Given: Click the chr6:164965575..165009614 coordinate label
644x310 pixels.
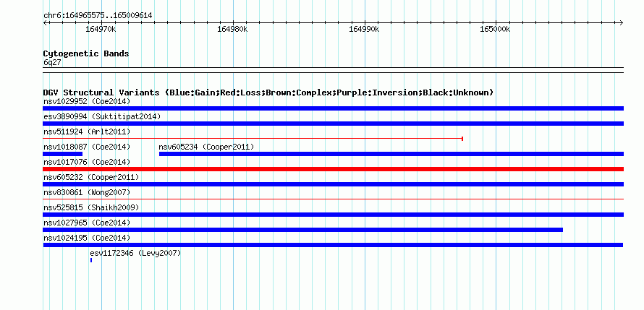Looking at the screenshot, I should tap(98, 16).
